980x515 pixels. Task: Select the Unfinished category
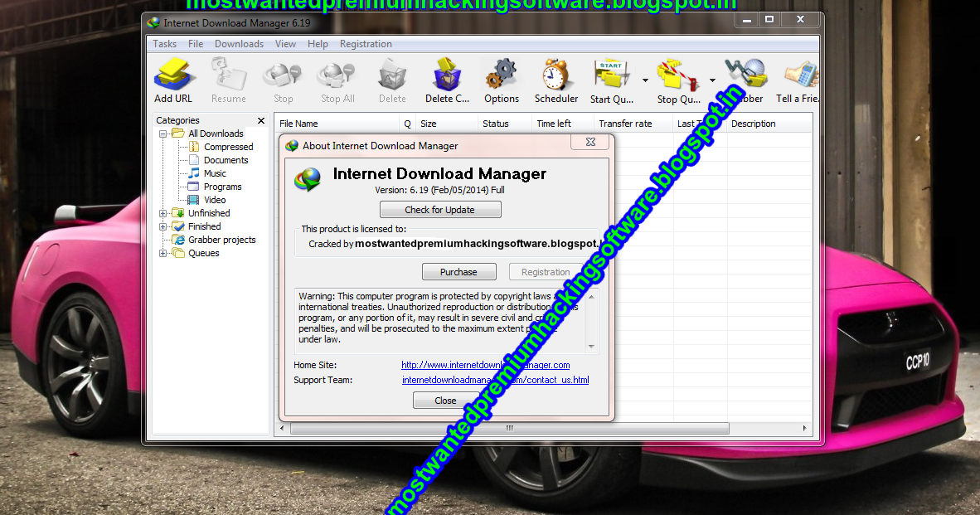pos(209,213)
